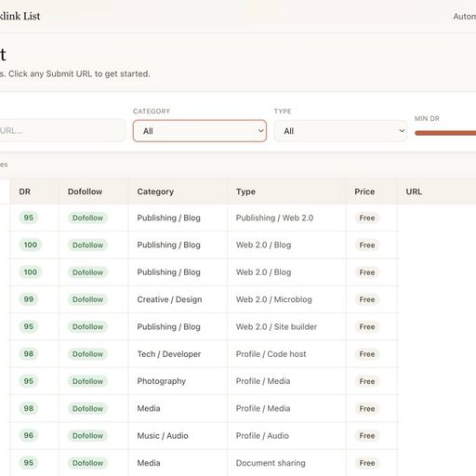Select the Music / Audio row
This screenshot has height=476, width=476.
pos(204,436)
